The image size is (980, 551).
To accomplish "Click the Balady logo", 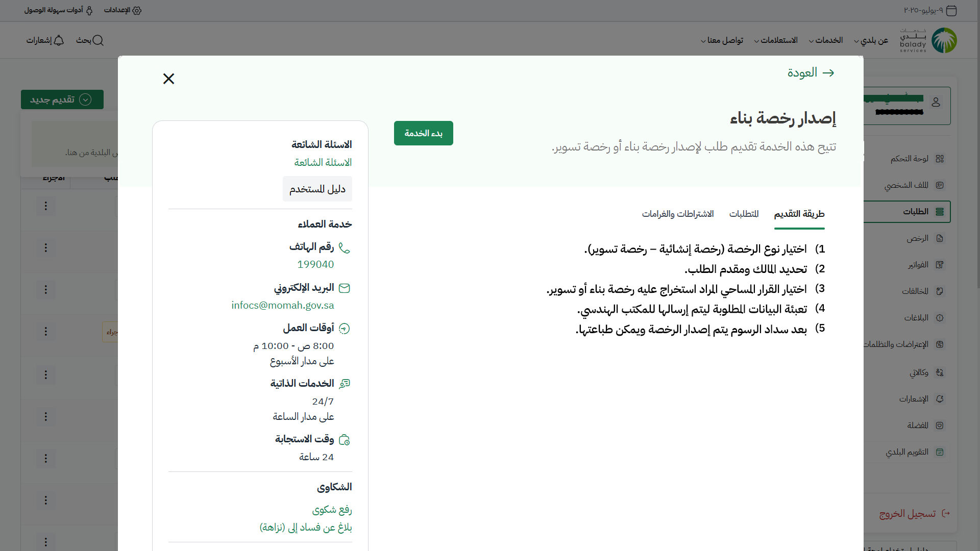I will (x=944, y=40).
